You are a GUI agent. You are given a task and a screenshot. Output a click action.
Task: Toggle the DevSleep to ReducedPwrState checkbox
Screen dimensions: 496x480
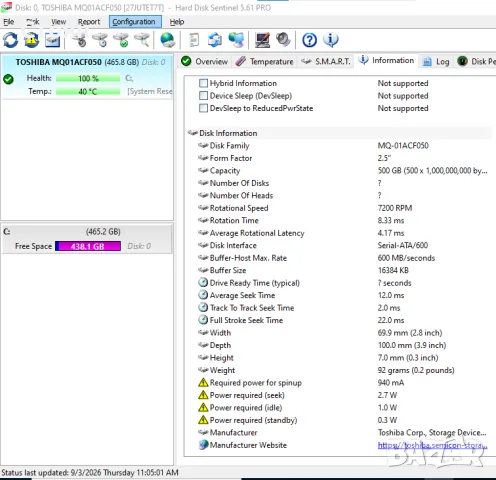203,108
